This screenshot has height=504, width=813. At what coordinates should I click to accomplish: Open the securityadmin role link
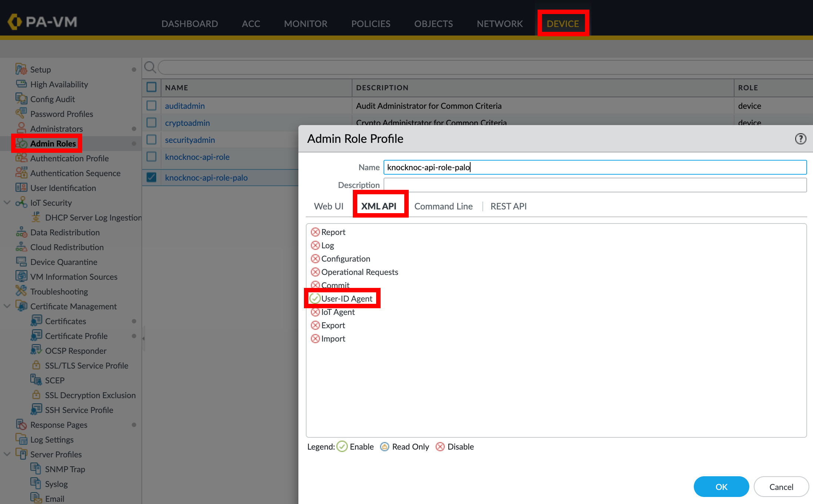[190, 140]
